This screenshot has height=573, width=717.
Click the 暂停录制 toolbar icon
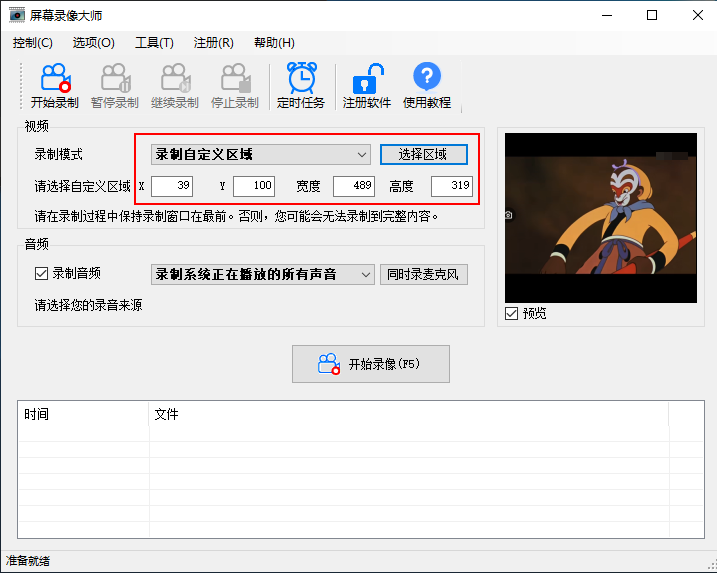pyautogui.click(x=114, y=79)
